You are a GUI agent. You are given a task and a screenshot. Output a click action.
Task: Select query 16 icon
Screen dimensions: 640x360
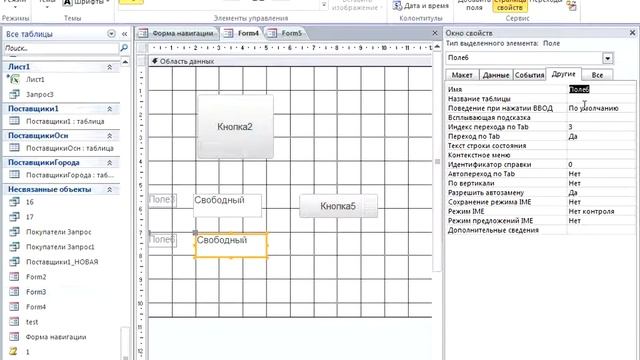(14, 202)
